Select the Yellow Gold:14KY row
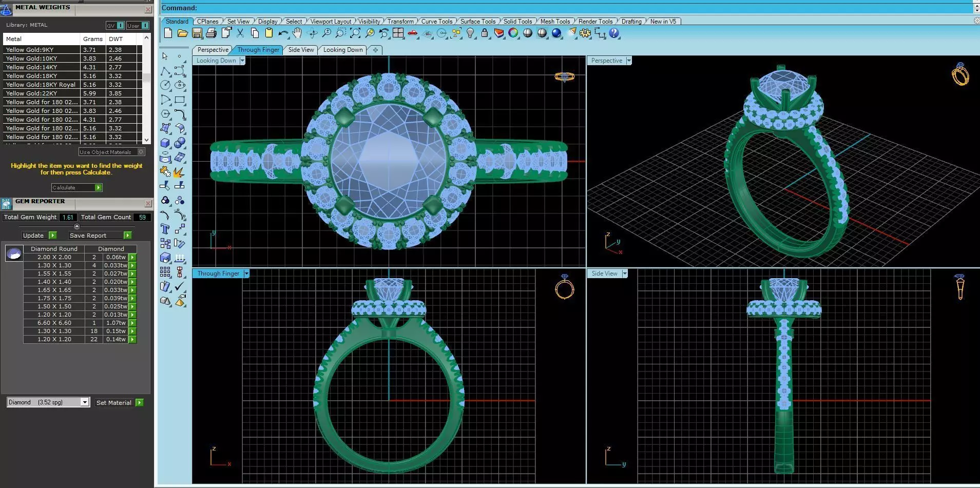 pos(72,67)
